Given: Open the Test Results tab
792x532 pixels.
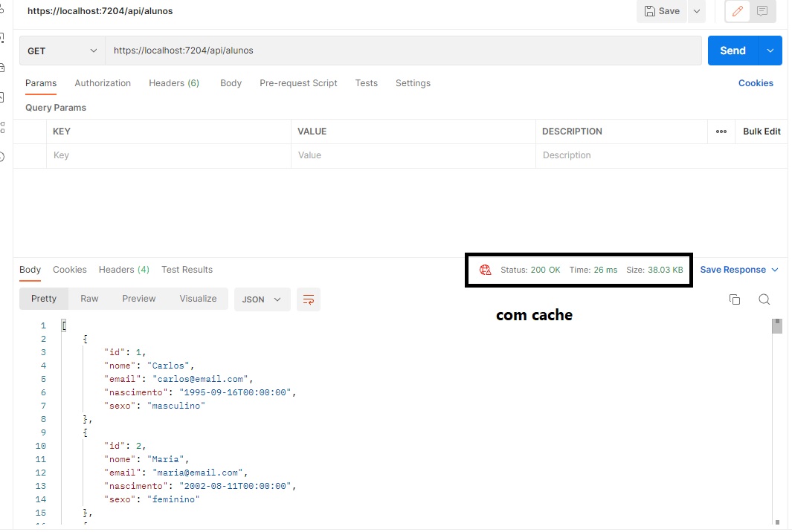Looking at the screenshot, I should click(x=187, y=270).
